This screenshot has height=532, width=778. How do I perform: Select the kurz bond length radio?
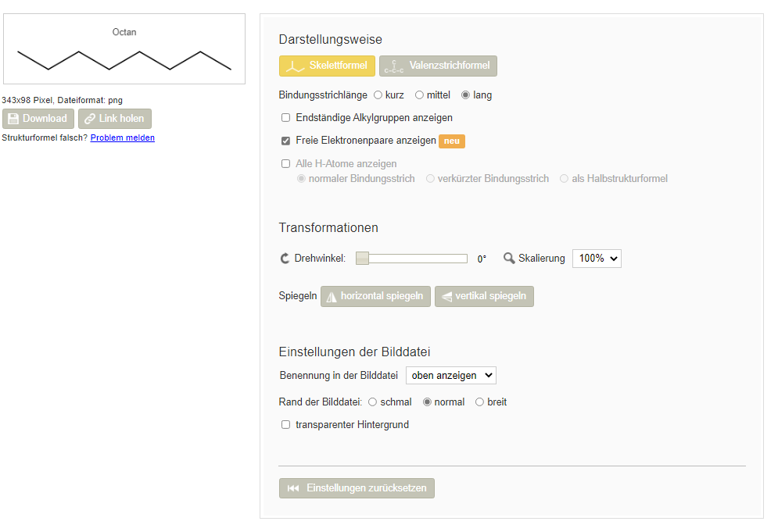pyautogui.click(x=378, y=95)
